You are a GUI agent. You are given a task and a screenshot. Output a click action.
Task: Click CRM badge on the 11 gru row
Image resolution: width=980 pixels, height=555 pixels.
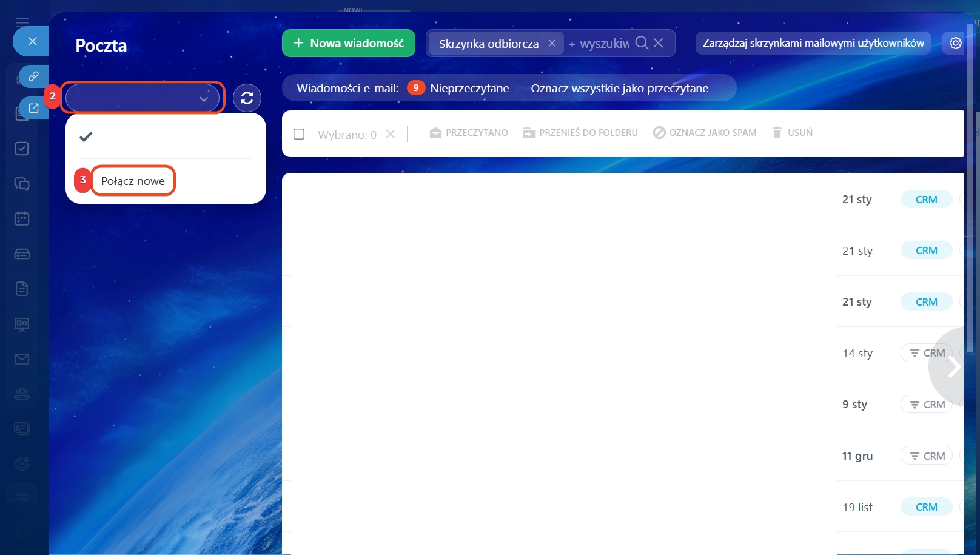point(927,456)
